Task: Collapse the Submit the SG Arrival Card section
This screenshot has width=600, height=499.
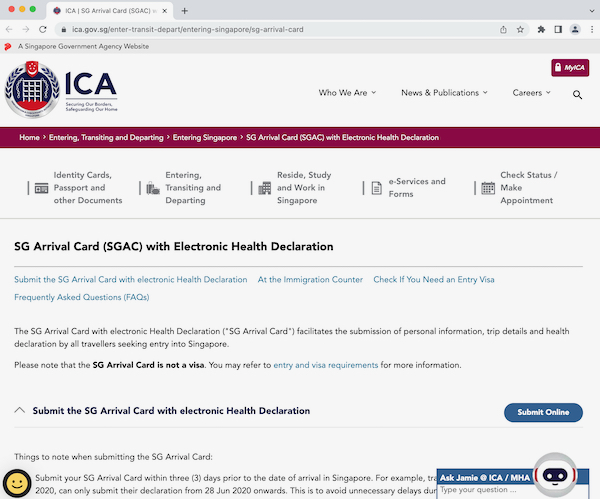Action: pyautogui.click(x=20, y=411)
